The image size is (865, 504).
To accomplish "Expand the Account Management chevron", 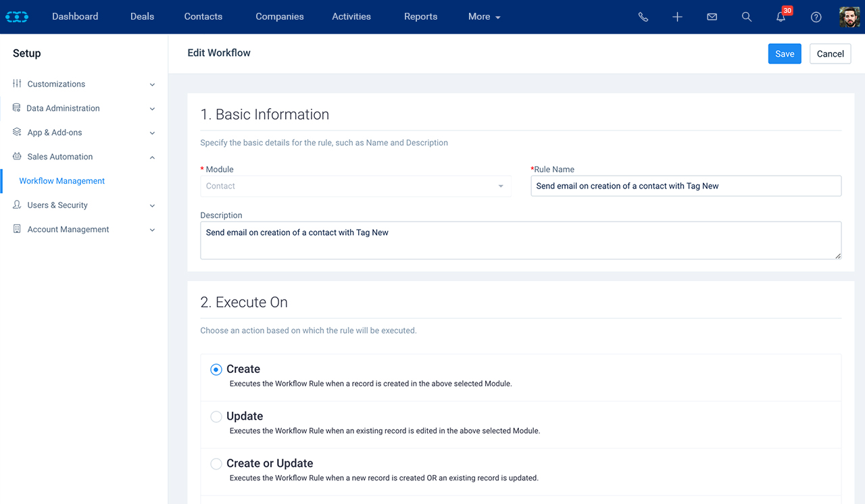I will click(x=152, y=230).
